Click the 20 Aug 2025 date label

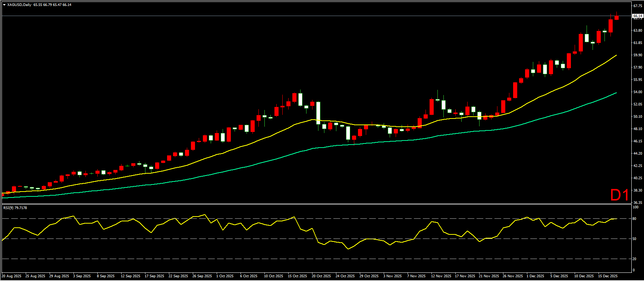[x=12, y=276]
